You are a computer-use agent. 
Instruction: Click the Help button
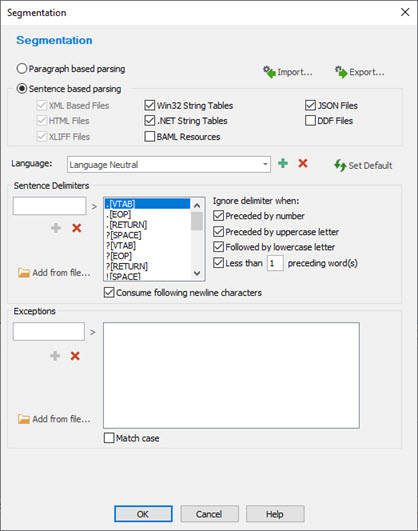275,514
